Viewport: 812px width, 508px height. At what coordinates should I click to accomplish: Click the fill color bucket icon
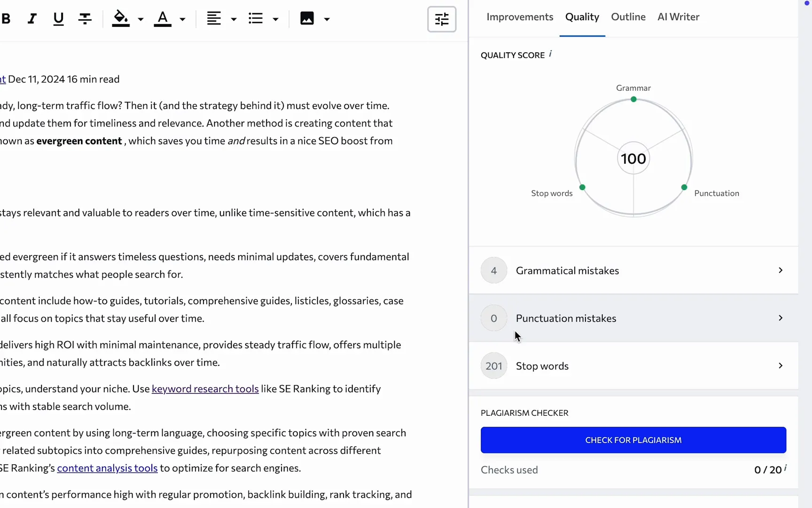coord(121,19)
